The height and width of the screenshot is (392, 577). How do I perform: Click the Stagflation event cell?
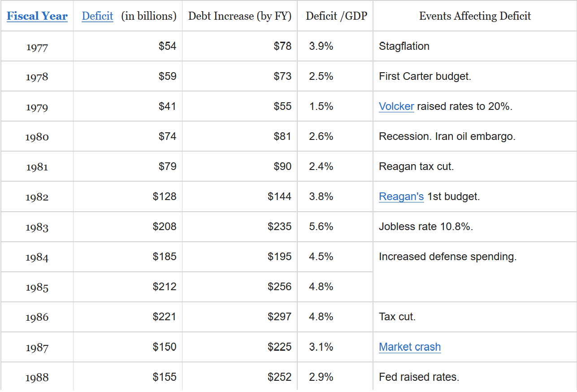tap(404, 46)
